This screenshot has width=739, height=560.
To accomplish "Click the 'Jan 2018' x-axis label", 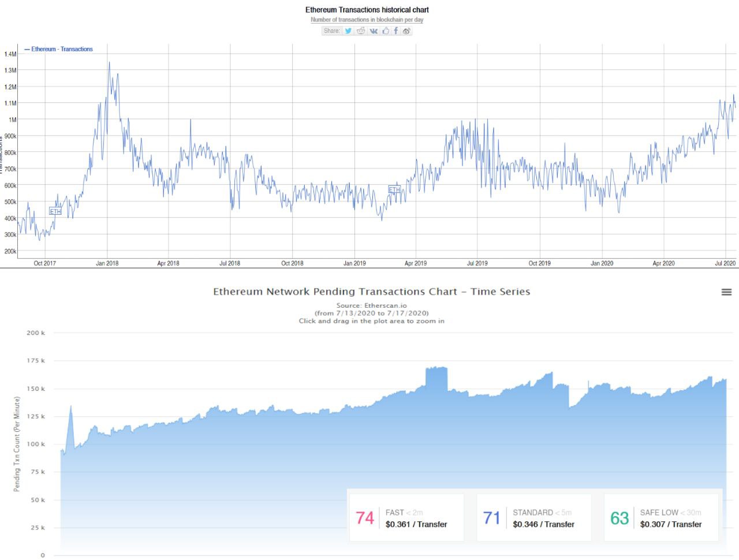I will [x=107, y=263].
